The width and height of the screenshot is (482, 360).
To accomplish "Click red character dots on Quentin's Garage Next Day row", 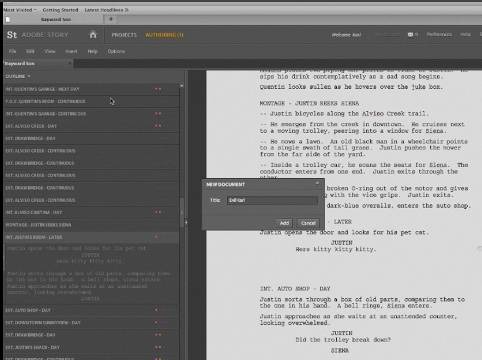I will pos(158,89).
